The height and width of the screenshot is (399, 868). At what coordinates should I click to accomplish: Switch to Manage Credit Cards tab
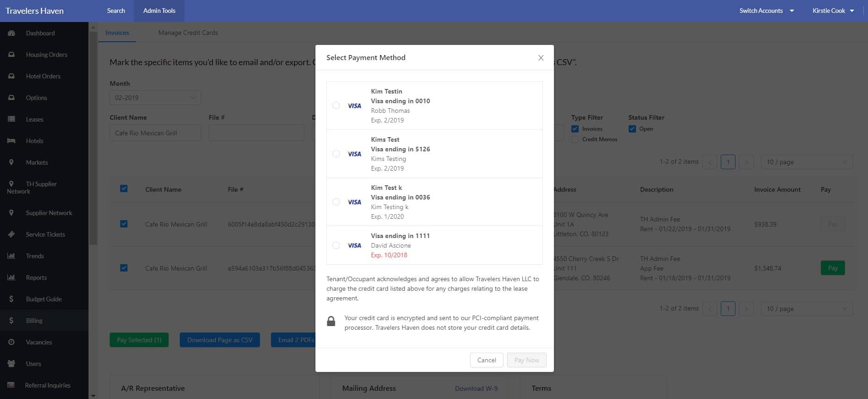click(188, 33)
